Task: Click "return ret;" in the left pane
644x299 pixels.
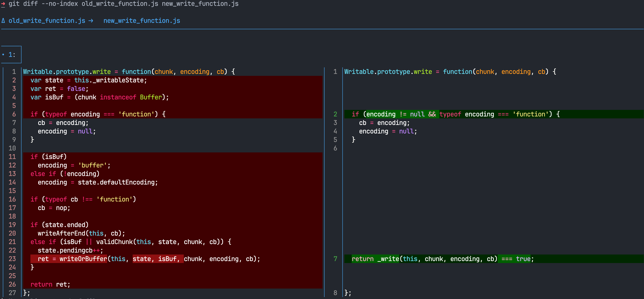Action: 50,284
